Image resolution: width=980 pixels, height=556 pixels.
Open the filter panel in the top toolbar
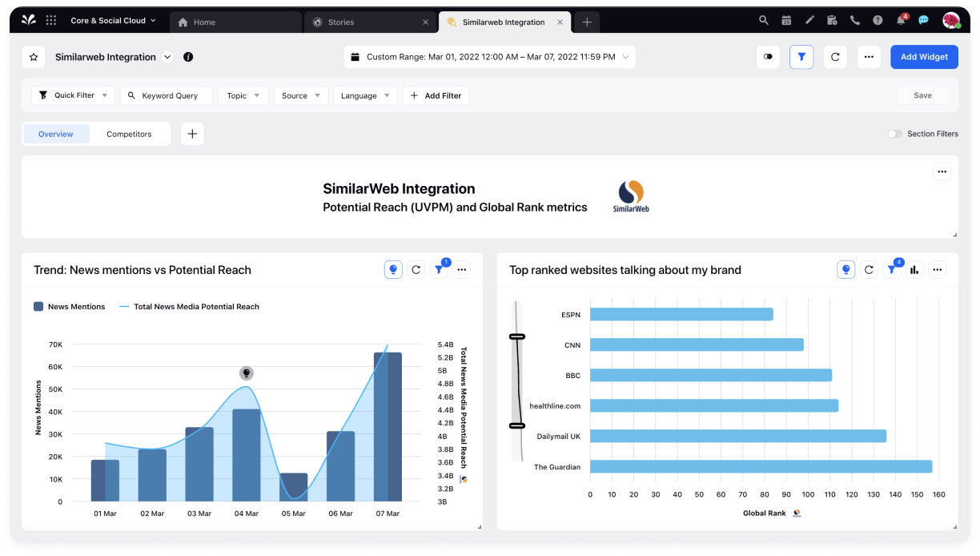801,57
